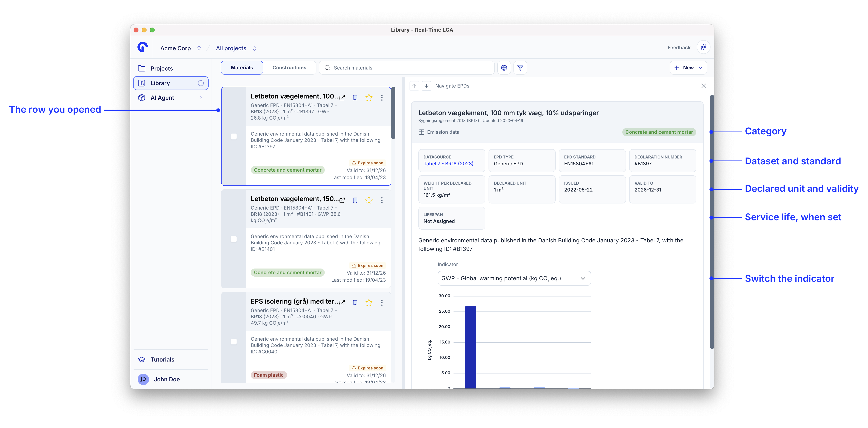The width and height of the screenshot is (868, 428).
Task: Open more options for Letbeton vægelement 100
Action: [381, 98]
